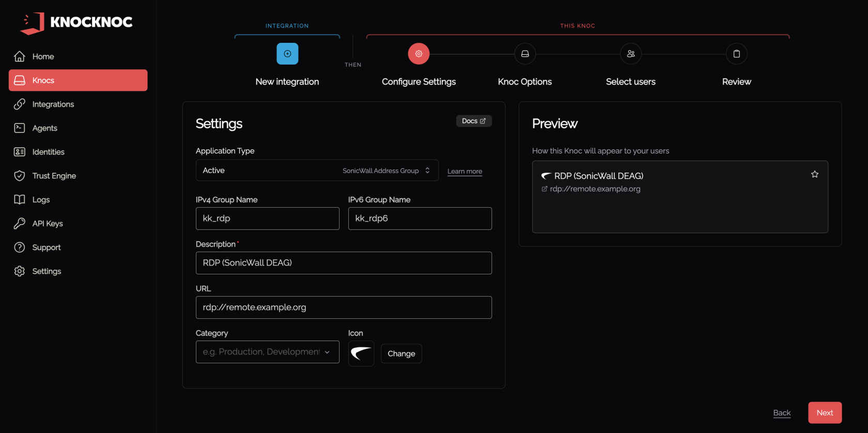Screen dimensions: 868x433
Task: Click the Home house icon
Action: click(x=20, y=56)
